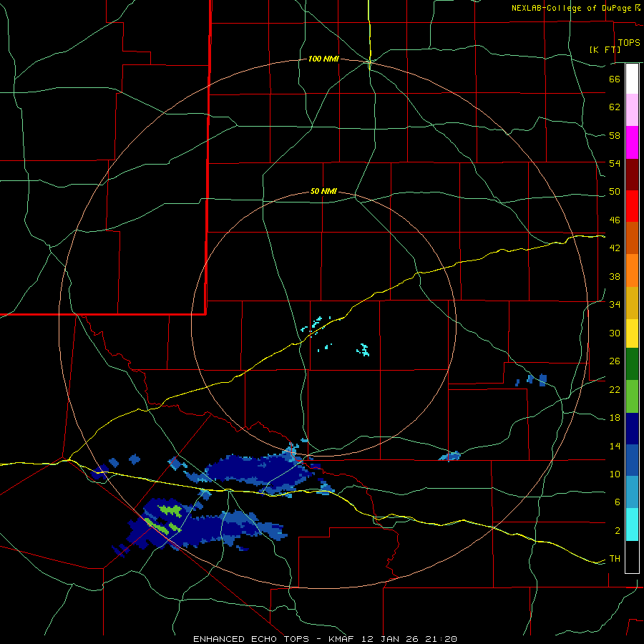Select the gold legend swatch

tap(632, 303)
